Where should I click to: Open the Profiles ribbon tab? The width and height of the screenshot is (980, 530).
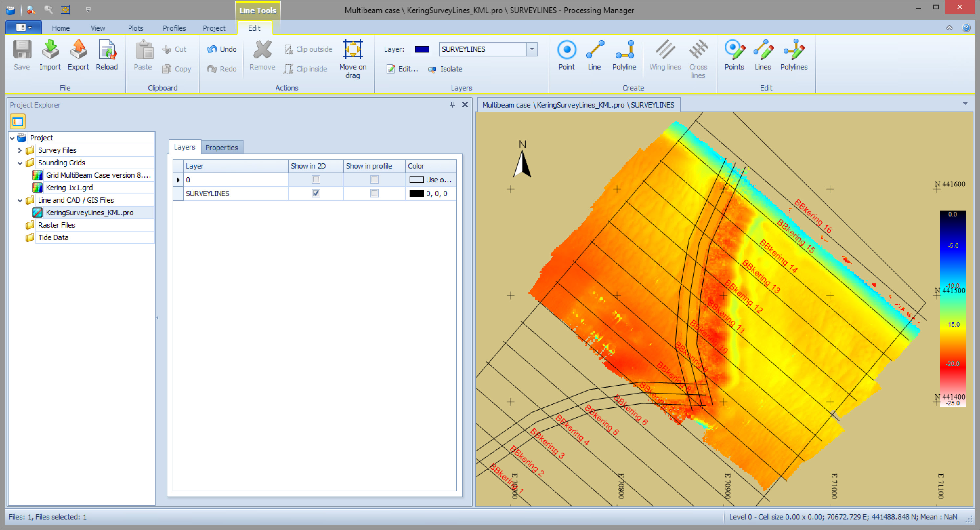click(x=174, y=28)
